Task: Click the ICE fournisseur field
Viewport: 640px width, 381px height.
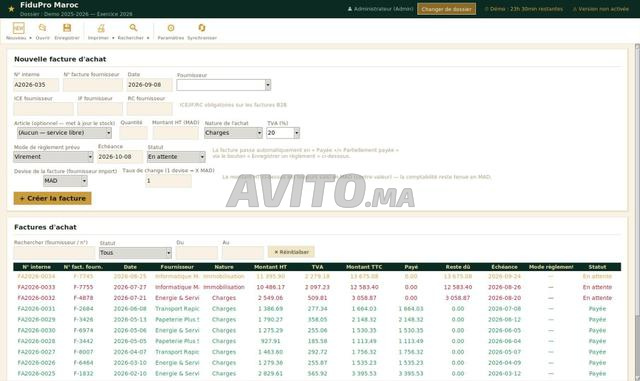Action: (43, 109)
